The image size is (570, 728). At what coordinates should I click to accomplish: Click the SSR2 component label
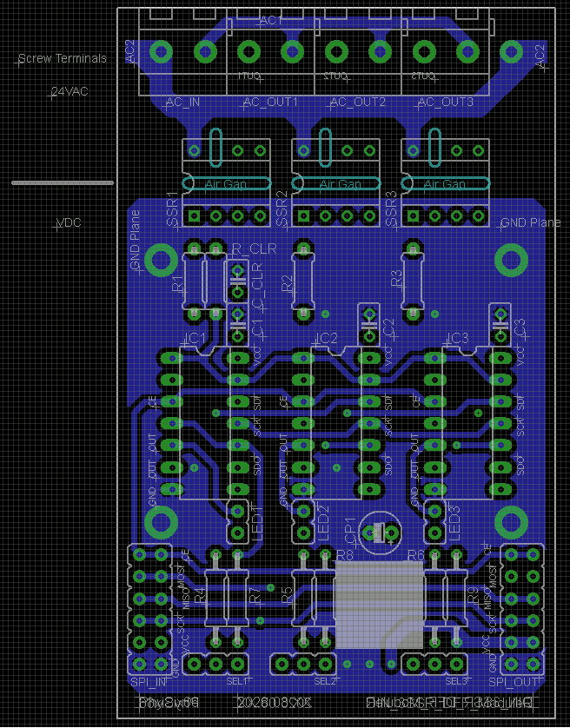click(282, 208)
